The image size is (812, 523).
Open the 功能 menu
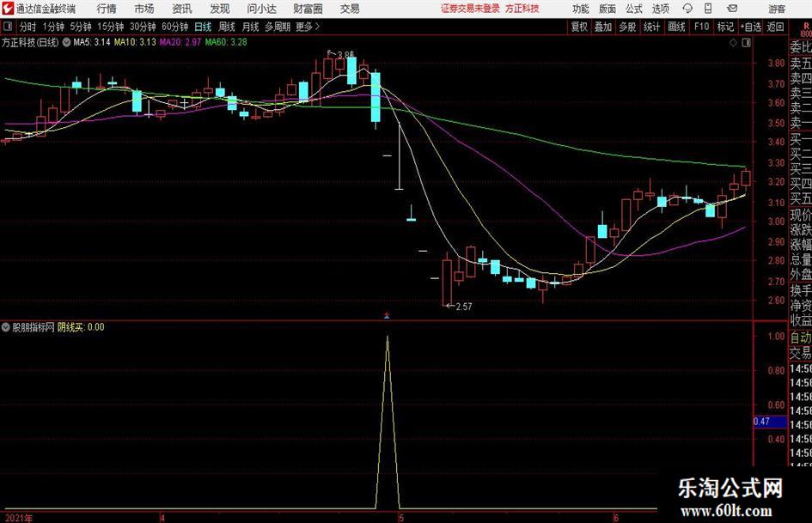581,9
